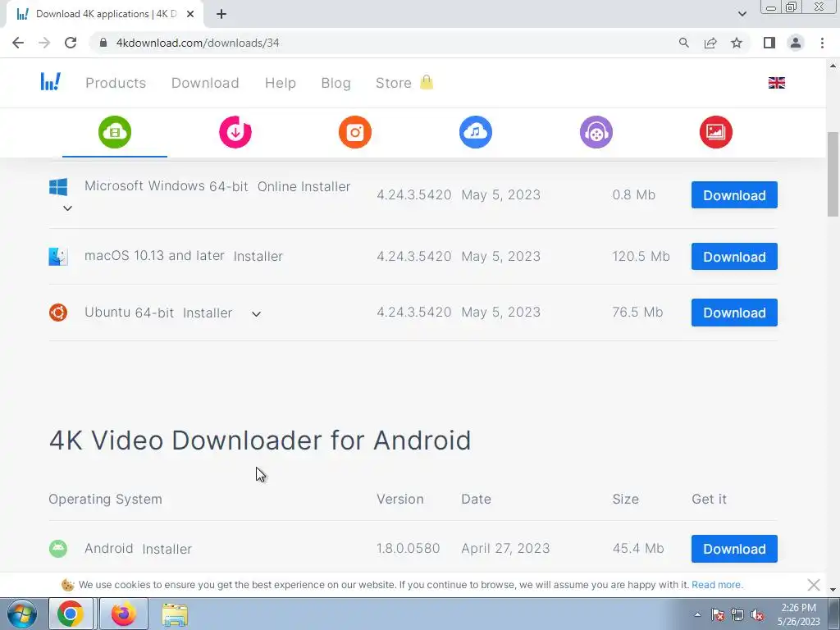Click the 120.5 Mb size value
The image size is (840, 630).
click(641, 257)
